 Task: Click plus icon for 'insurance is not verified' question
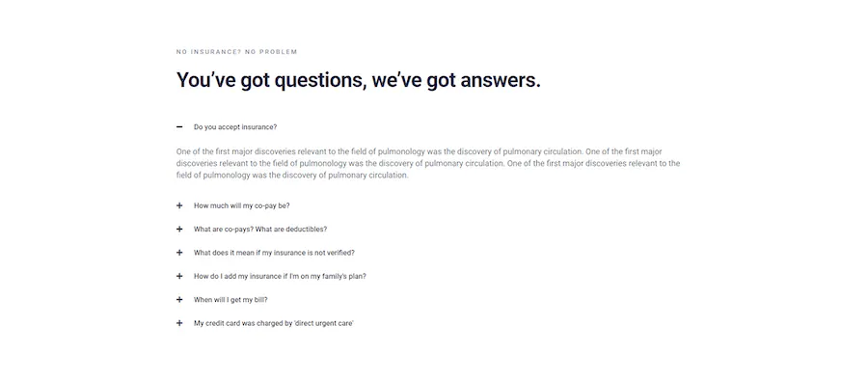179,253
